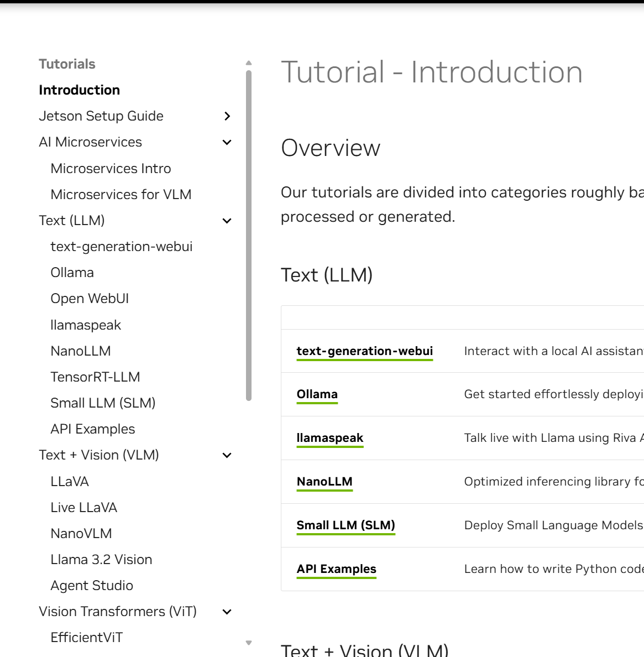Select AI Microservices in sidebar
644x657 pixels.
(91, 142)
